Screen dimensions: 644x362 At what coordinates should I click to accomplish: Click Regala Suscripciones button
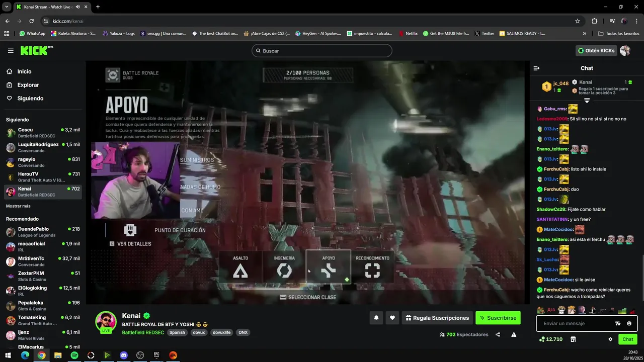coord(437,318)
